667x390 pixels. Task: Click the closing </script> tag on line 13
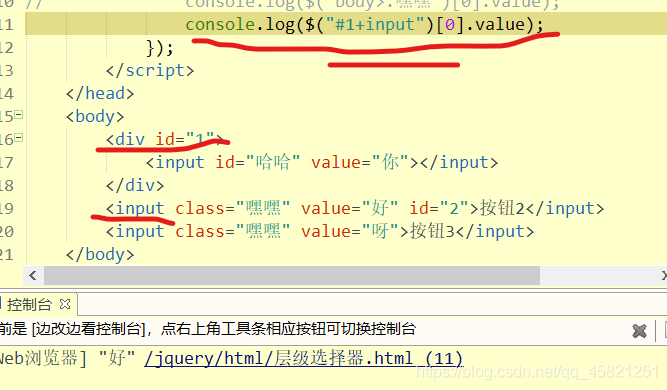click(150, 70)
